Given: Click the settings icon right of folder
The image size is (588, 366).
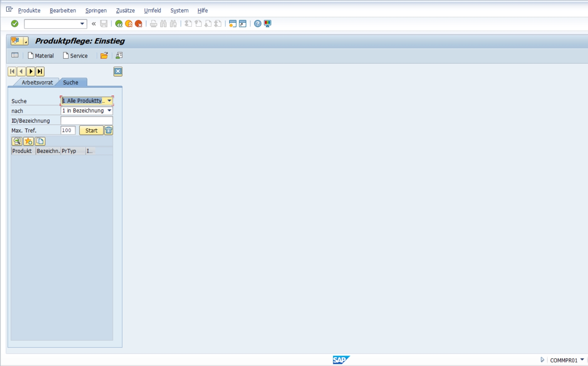Looking at the screenshot, I should 119,55.
